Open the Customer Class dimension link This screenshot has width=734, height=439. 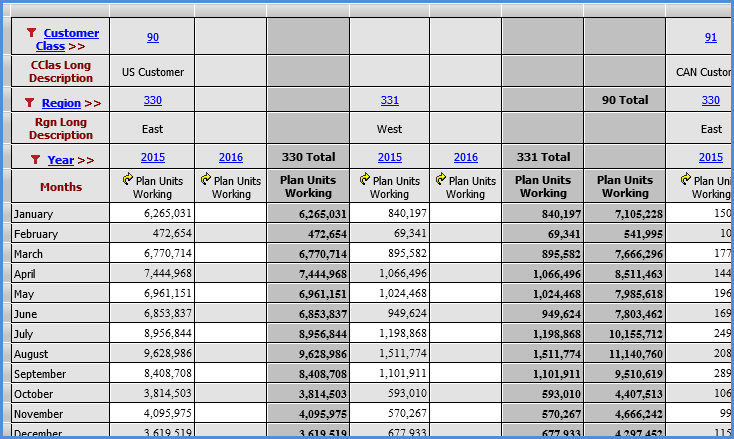[70, 34]
